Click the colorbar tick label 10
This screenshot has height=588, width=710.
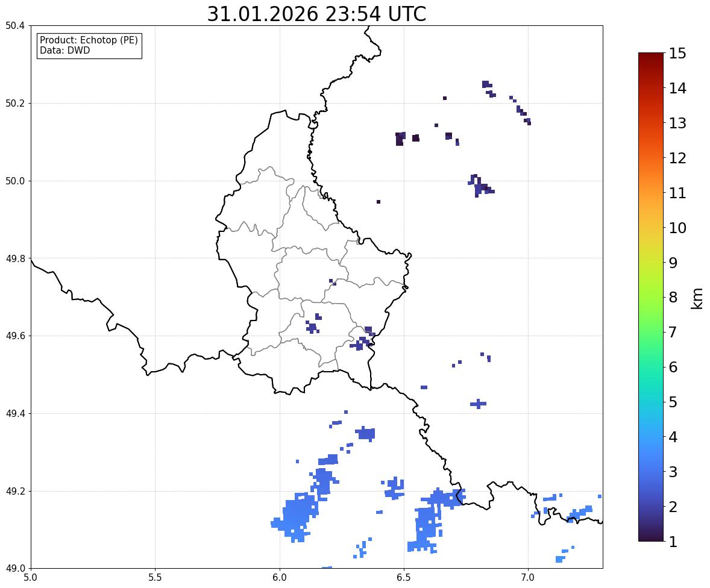[x=677, y=228]
